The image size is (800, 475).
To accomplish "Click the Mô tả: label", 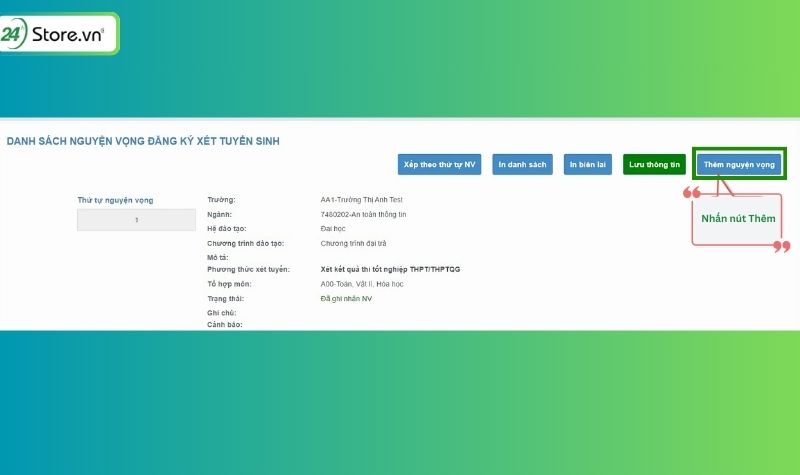I will coord(218,258).
